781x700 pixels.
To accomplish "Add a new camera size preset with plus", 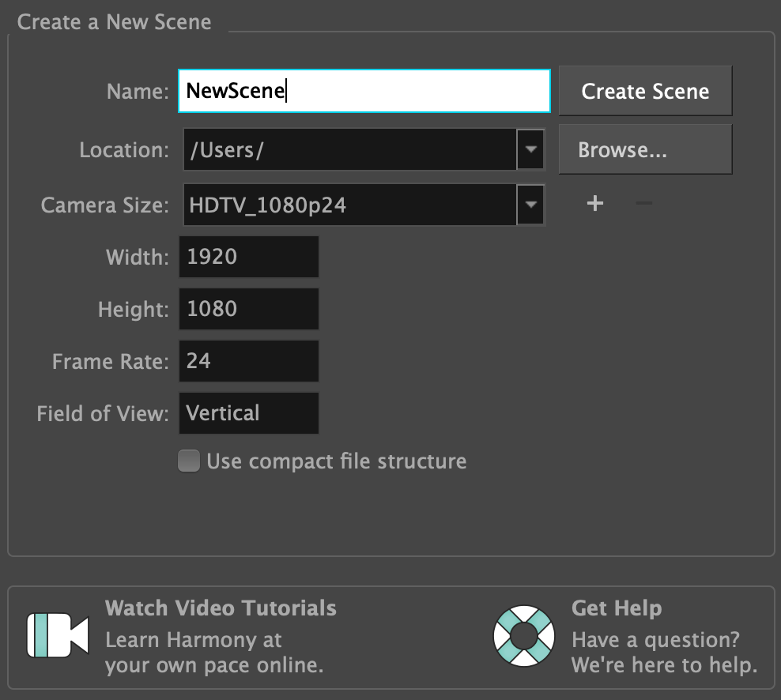I will coord(595,204).
